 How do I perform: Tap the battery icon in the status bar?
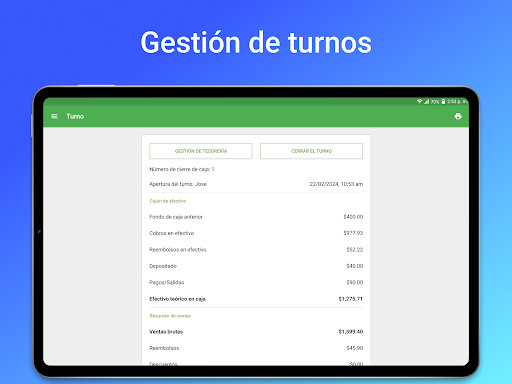(443, 101)
